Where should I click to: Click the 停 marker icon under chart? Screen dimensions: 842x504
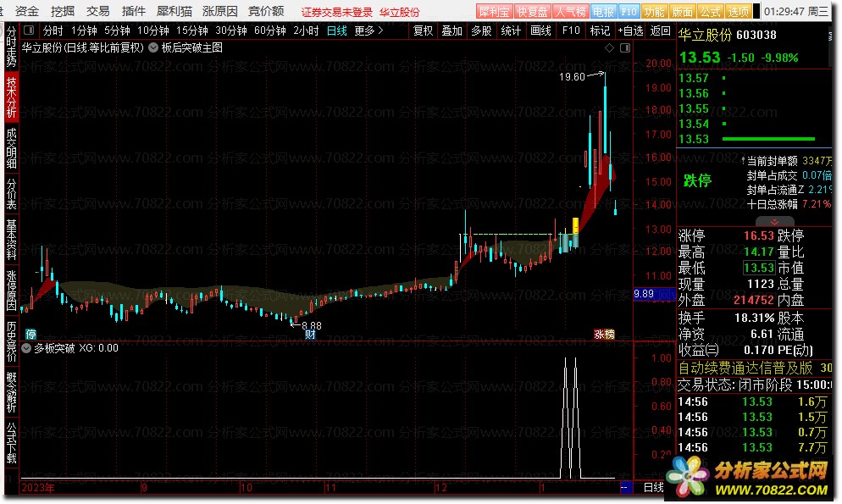click(x=31, y=335)
